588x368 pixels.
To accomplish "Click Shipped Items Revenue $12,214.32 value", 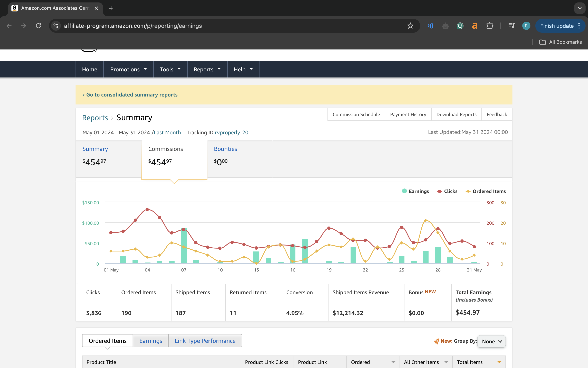I will pos(348,313).
